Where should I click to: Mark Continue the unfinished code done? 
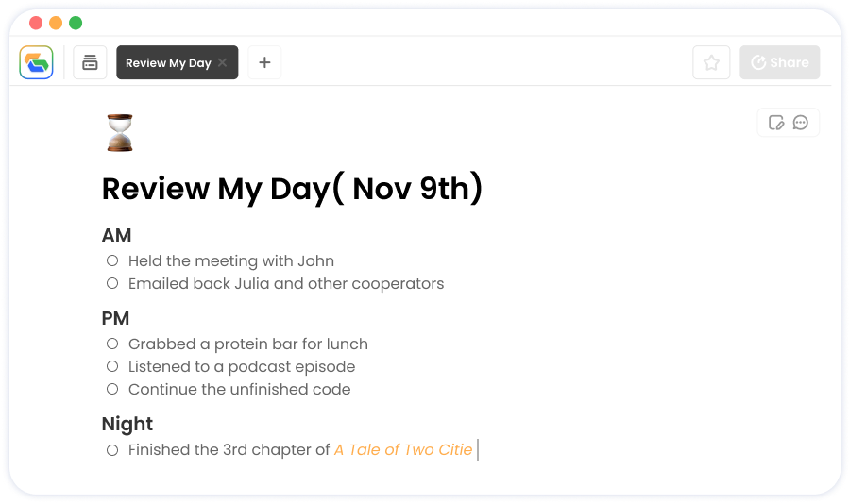pos(112,389)
